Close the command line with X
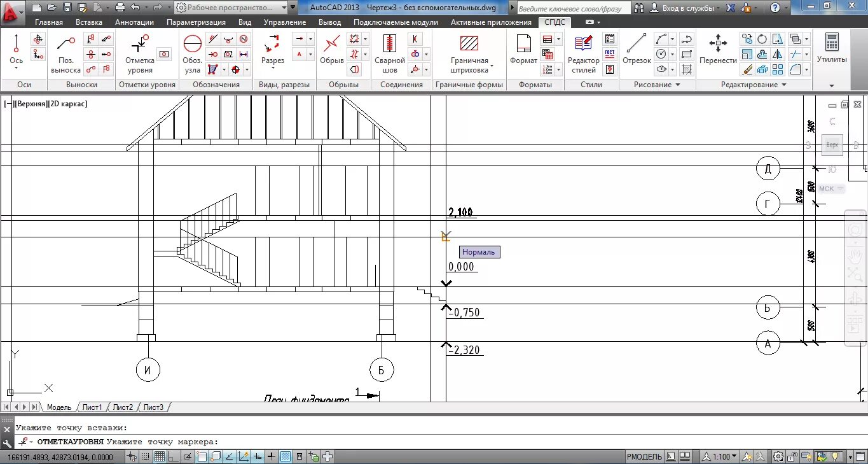Screen dimensions: 868x464 [x=7, y=430]
